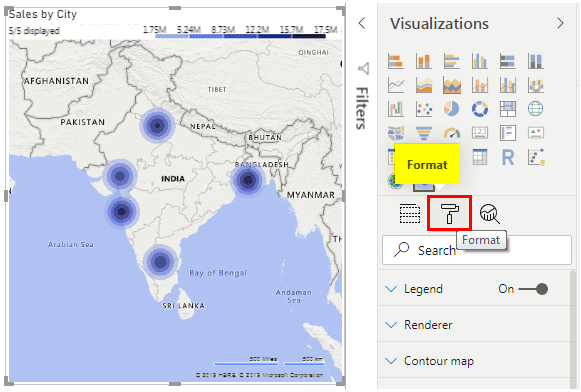Image resolution: width=581 pixels, height=392 pixels.
Task: Expand the Renderer section
Action: click(x=391, y=325)
